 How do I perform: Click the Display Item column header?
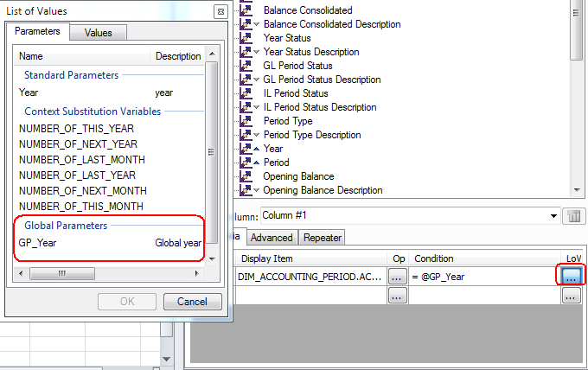point(310,258)
